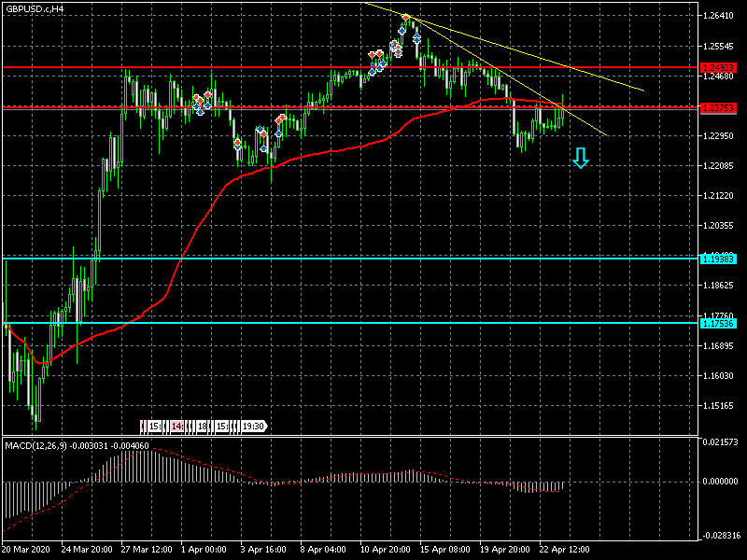Click the 1.16030 price scale value
The image size is (747, 560).
718,376
